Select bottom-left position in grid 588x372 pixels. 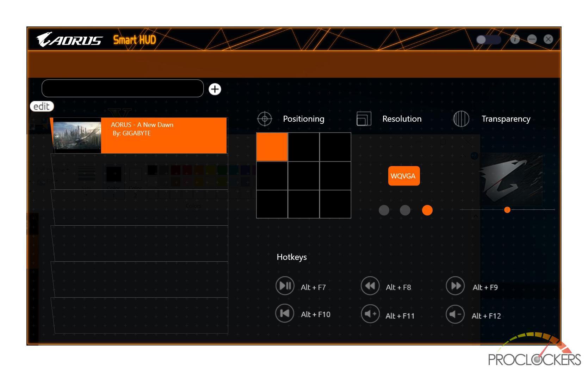[272, 204]
